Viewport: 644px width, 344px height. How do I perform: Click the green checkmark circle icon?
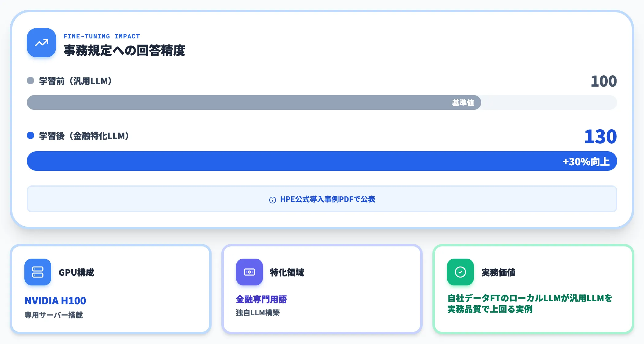(460, 272)
